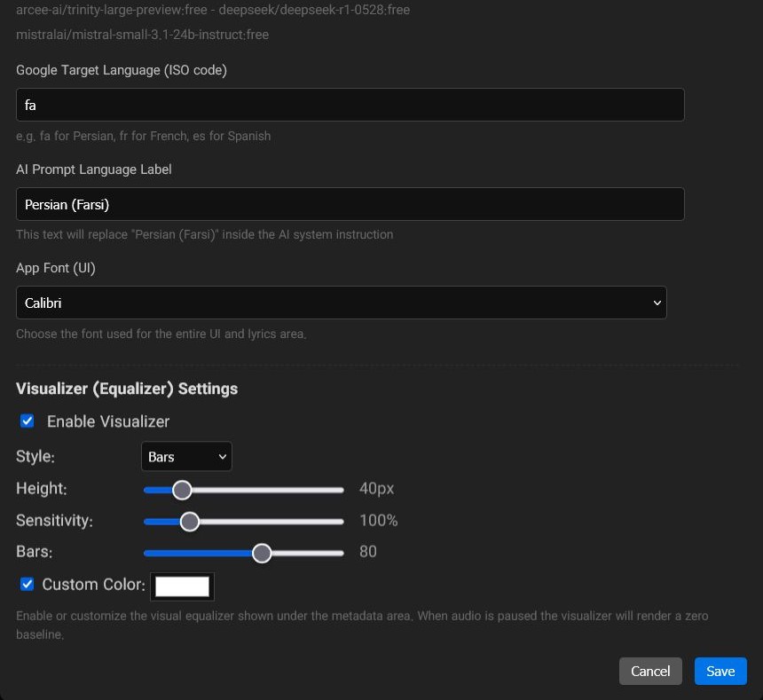Click the Visualizer (Equalizer) Settings heading
Image resolution: width=763 pixels, height=700 pixels.
coord(126,389)
